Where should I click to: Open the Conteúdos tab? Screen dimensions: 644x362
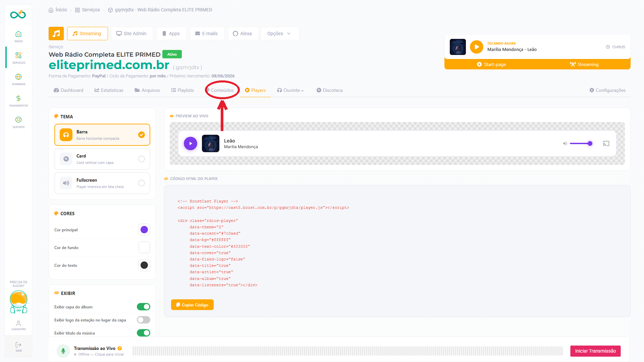tap(220, 90)
